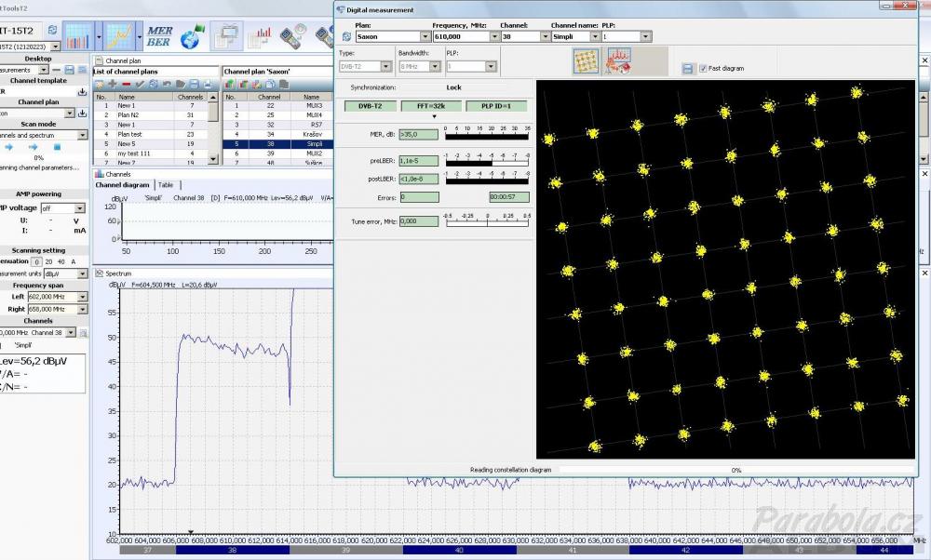Open a channel plan file with folder icon
Viewport: 931px width, 560px height.
181,85
